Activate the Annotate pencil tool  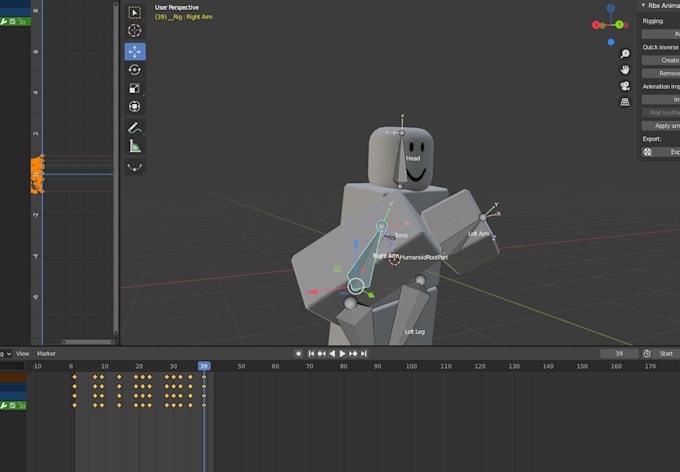135,128
